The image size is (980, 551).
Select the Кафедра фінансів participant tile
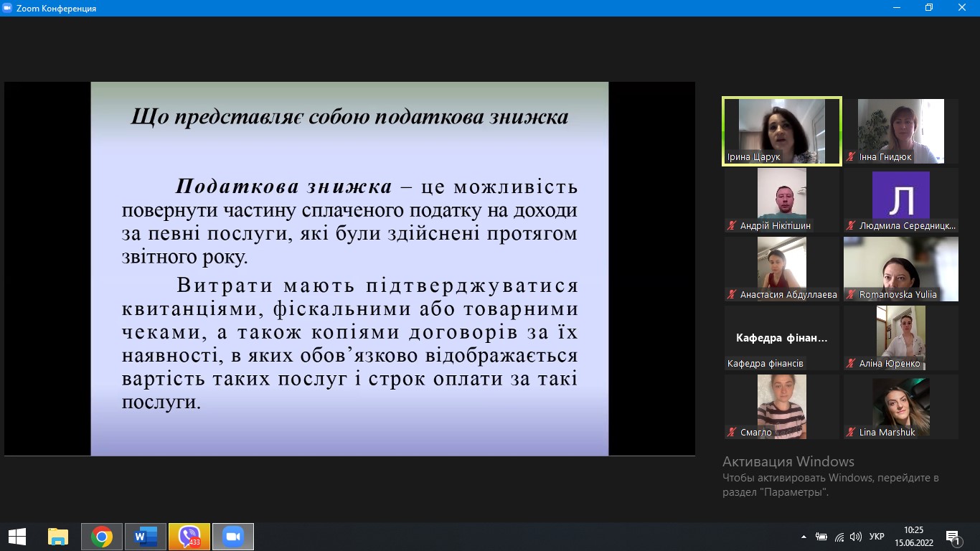[x=781, y=338]
